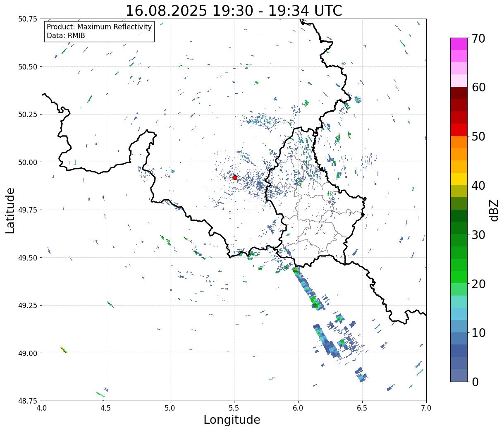Click the latitude tick label 49.50
This screenshot has width=504, height=430.
(x=28, y=258)
